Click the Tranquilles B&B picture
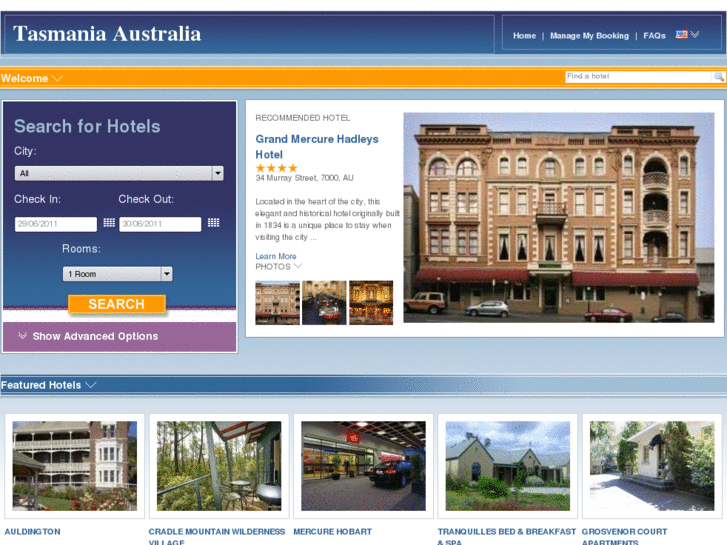Viewport: 727px width, 545px height. (508, 466)
